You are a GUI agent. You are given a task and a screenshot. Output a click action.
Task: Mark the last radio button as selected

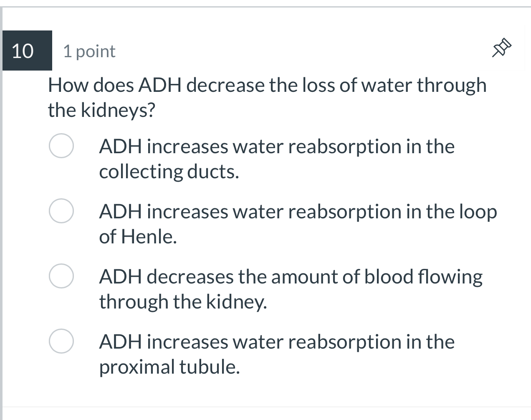pyautogui.click(x=61, y=341)
